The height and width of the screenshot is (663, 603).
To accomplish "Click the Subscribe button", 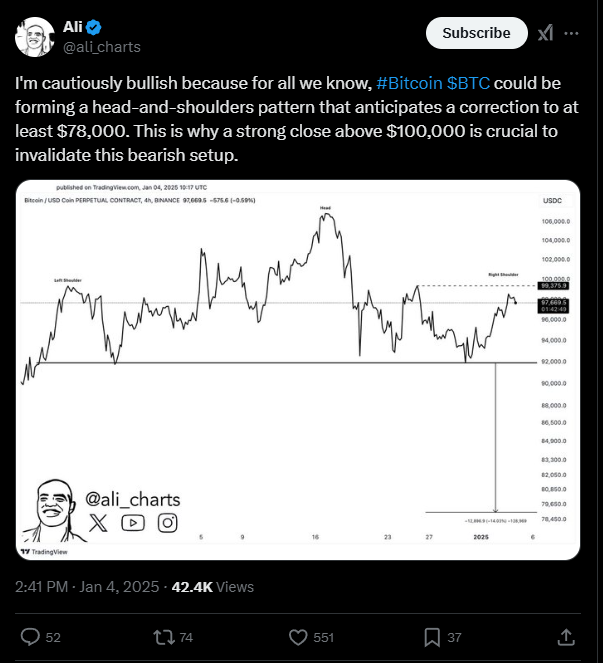I will click(x=477, y=33).
